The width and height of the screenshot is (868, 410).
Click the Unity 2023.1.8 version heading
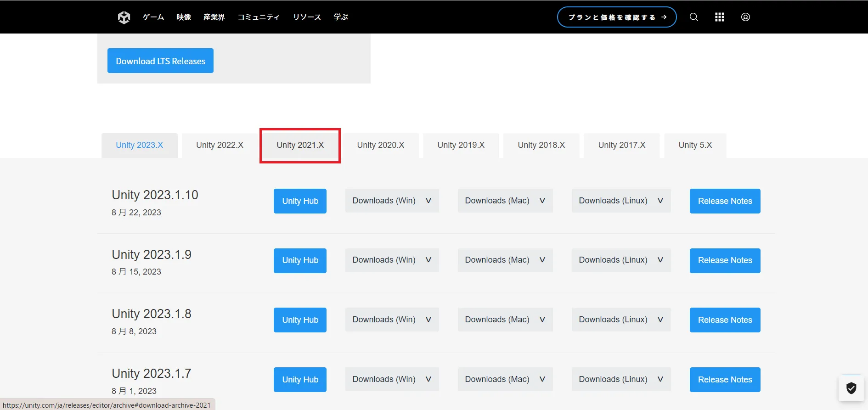point(152,314)
